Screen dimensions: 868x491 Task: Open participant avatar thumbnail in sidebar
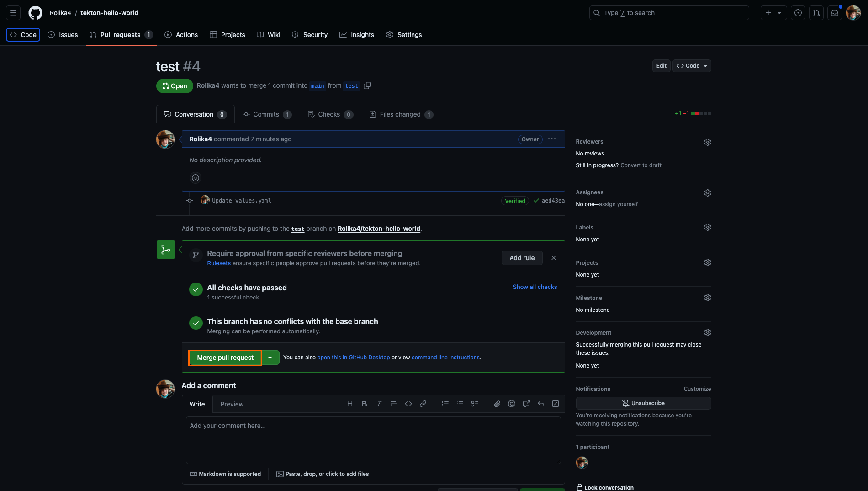[x=582, y=463]
